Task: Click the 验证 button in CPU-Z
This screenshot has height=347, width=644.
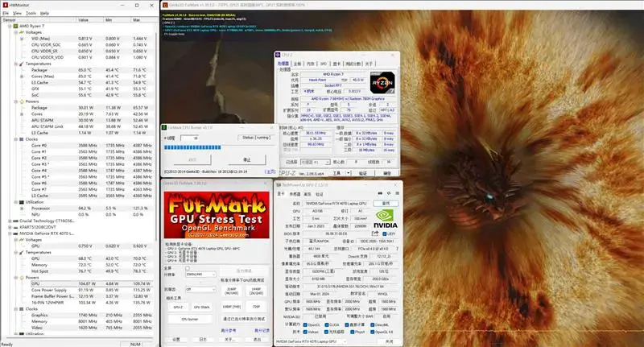Action: tap(363, 173)
